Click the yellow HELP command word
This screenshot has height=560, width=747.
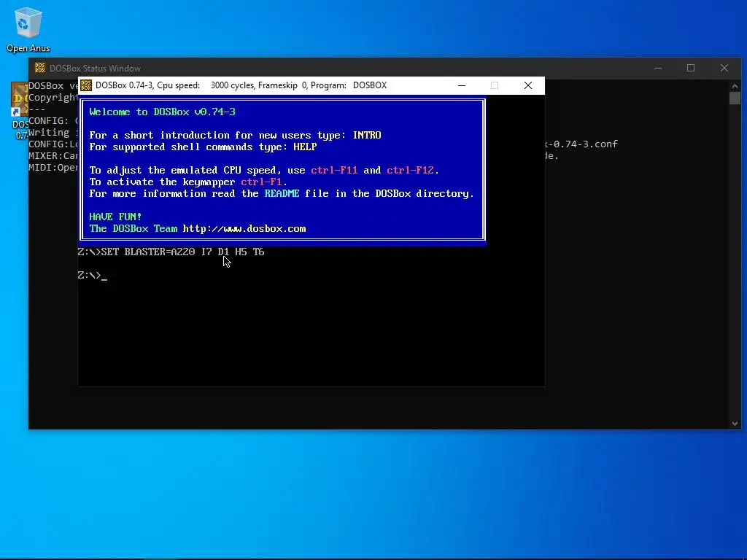point(305,147)
